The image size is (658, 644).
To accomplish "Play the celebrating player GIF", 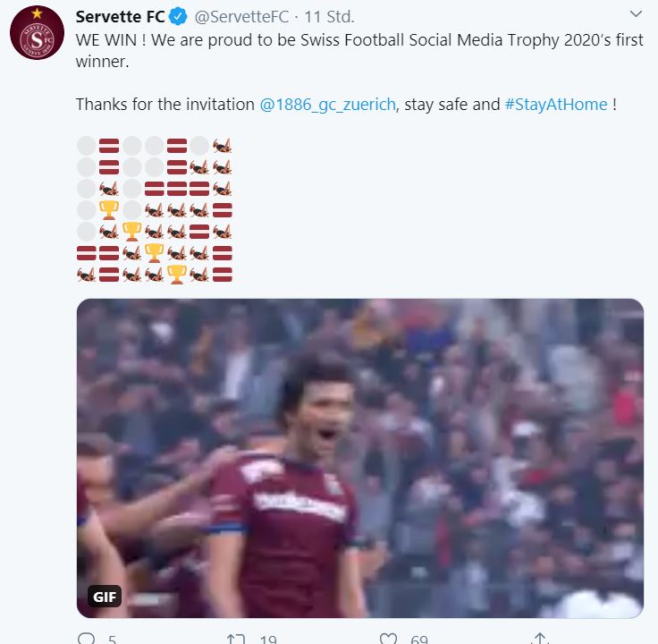I will [x=359, y=458].
